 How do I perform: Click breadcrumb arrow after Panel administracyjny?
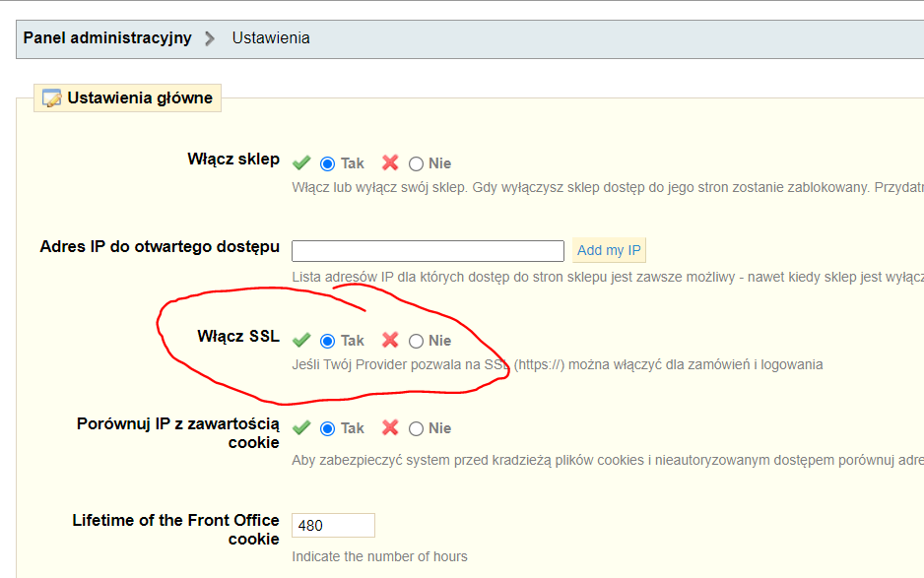coord(210,38)
